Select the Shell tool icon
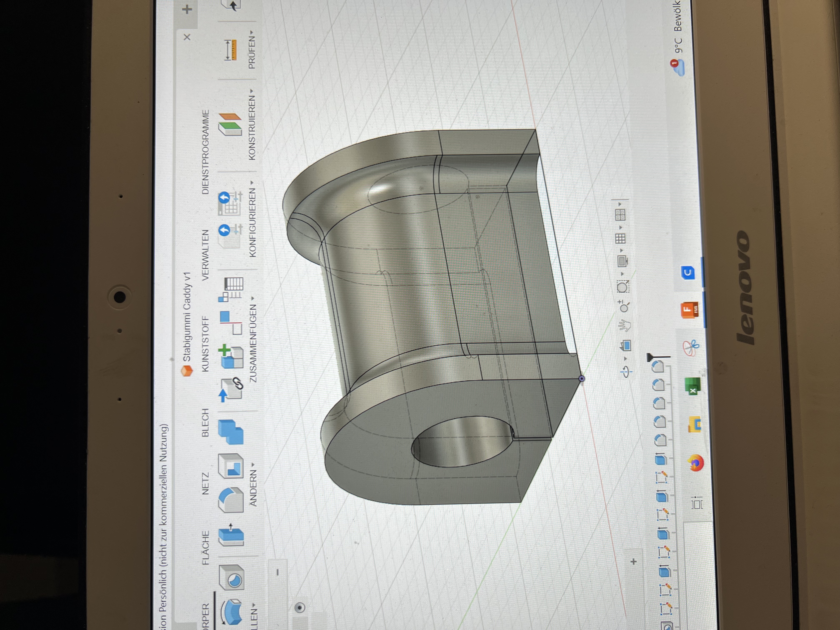840x630 pixels. click(x=230, y=466)
